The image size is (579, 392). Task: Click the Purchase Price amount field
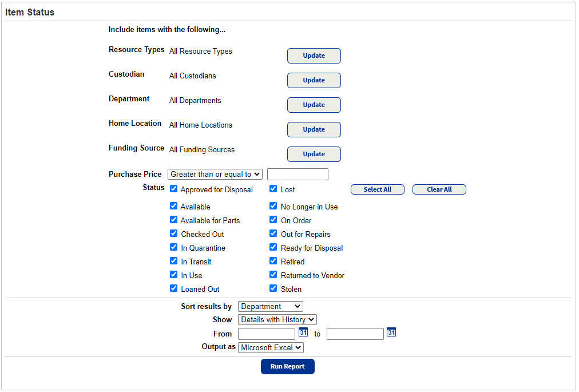pos(298,174)
